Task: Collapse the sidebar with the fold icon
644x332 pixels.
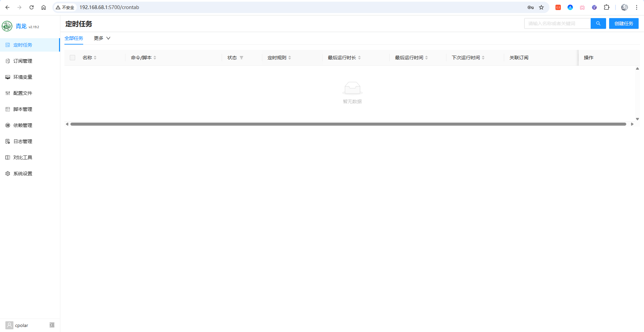Action: point(52,325)
